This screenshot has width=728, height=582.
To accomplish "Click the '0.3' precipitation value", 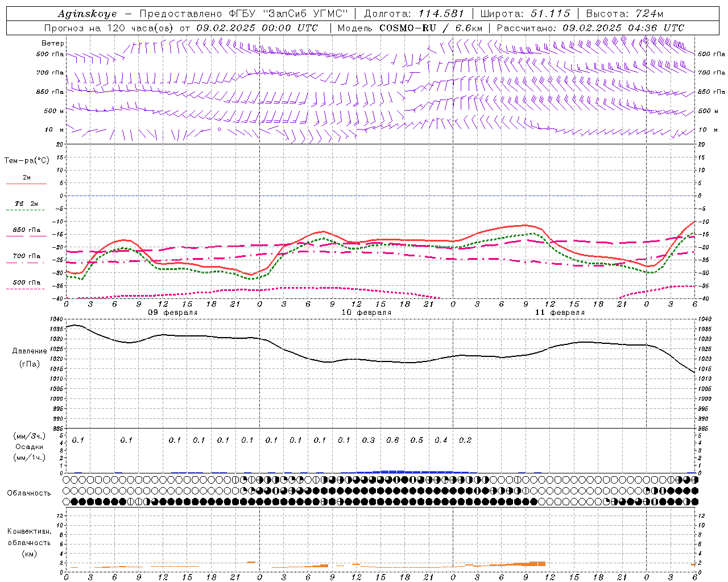I will pos(369,440).
